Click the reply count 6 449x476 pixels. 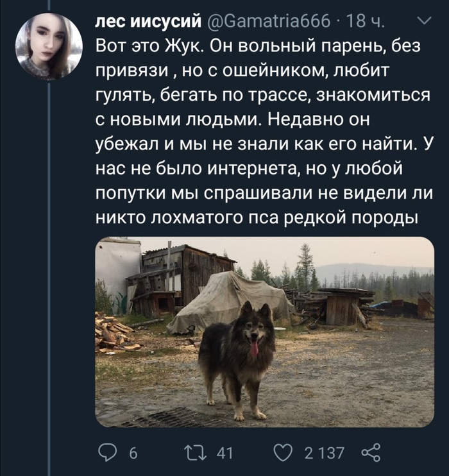click(x=133, y=454)
